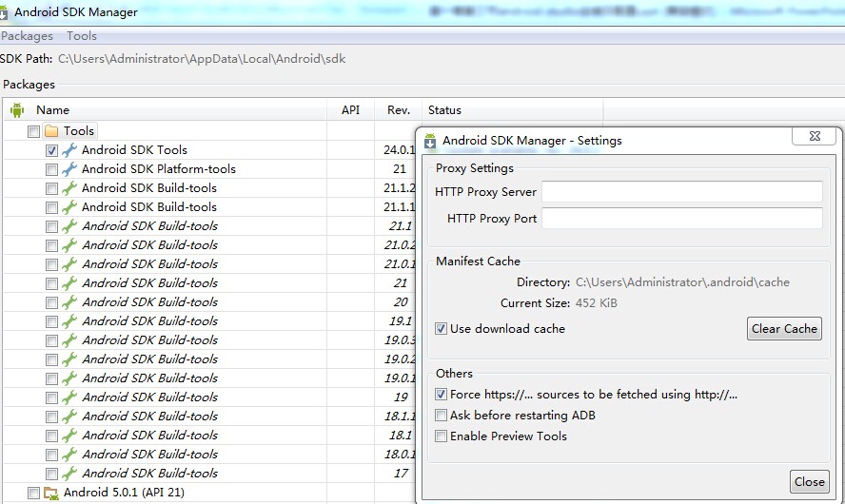845x504 pixels.
Task: Check the Android SDK Platform-tools checkbox
Action: [51, 169]
